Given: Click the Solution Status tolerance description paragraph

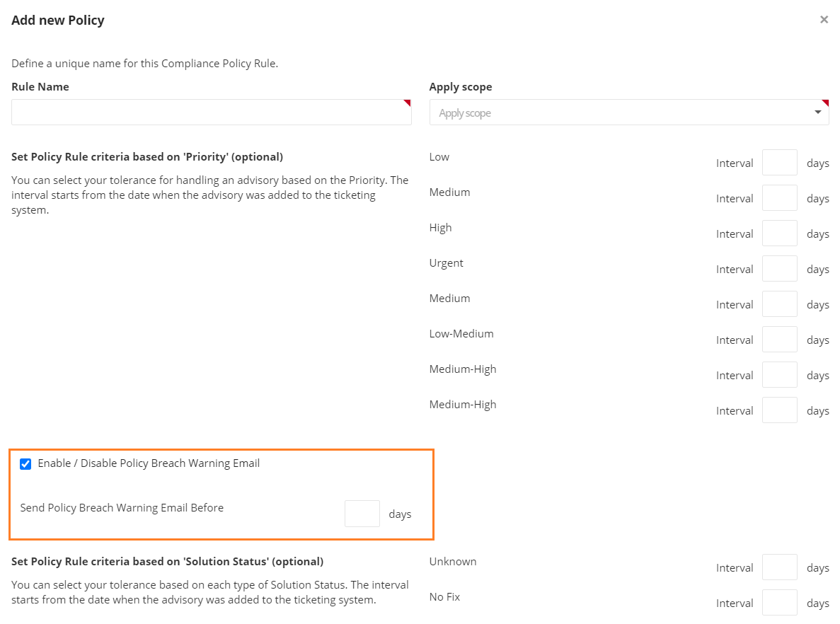Looking at the screenshot, I should [210, 592].
